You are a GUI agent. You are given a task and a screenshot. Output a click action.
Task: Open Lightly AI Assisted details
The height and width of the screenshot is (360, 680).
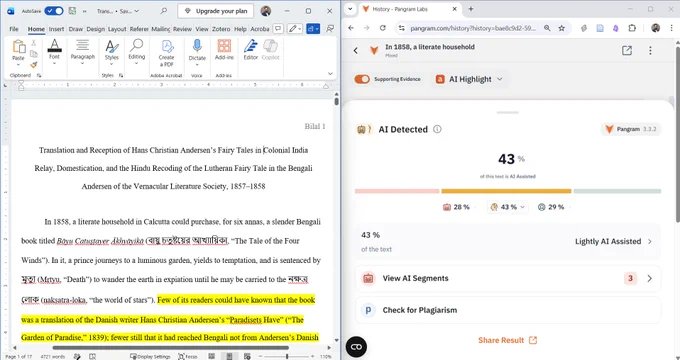613,241
